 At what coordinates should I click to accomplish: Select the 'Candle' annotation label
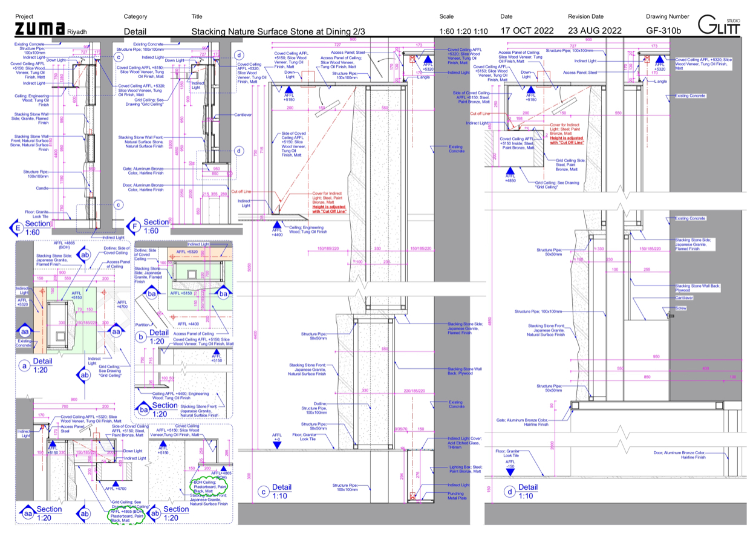tap(43, 188)
